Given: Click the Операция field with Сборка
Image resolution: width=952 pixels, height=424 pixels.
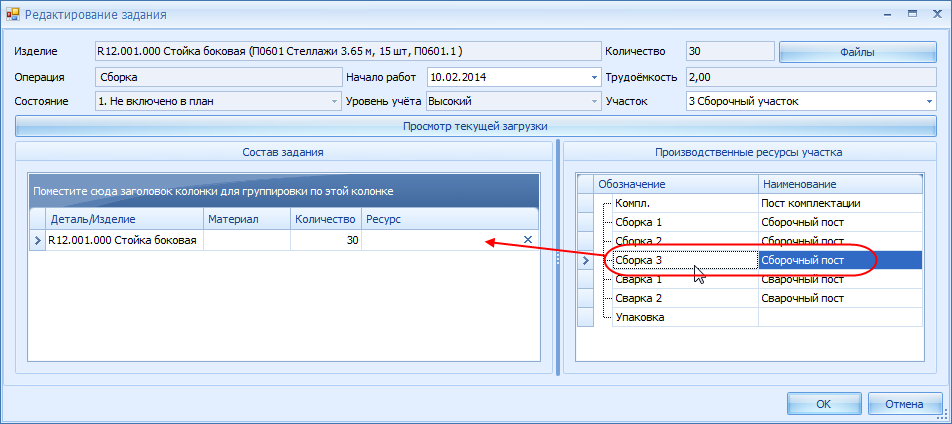Looking at the screenshot, I should 219,78.
